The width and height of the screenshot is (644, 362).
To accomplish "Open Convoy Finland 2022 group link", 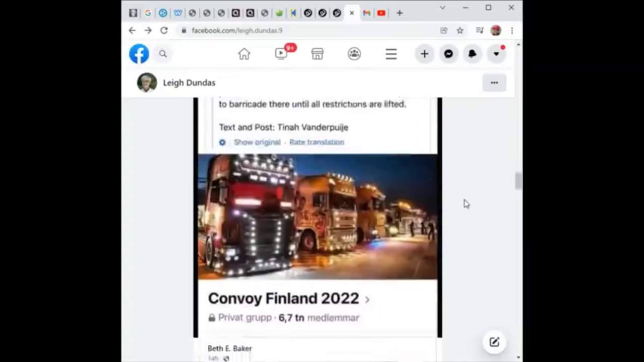I will pos(283,298).
